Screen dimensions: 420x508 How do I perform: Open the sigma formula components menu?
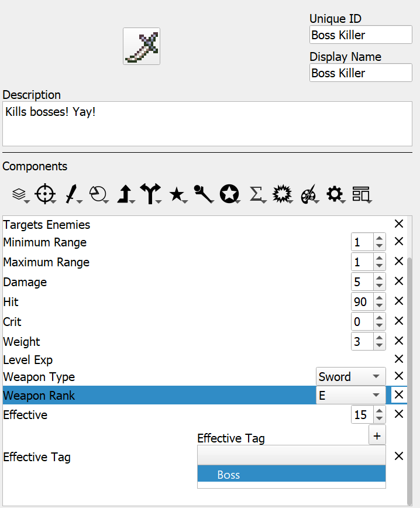point(256,194)
